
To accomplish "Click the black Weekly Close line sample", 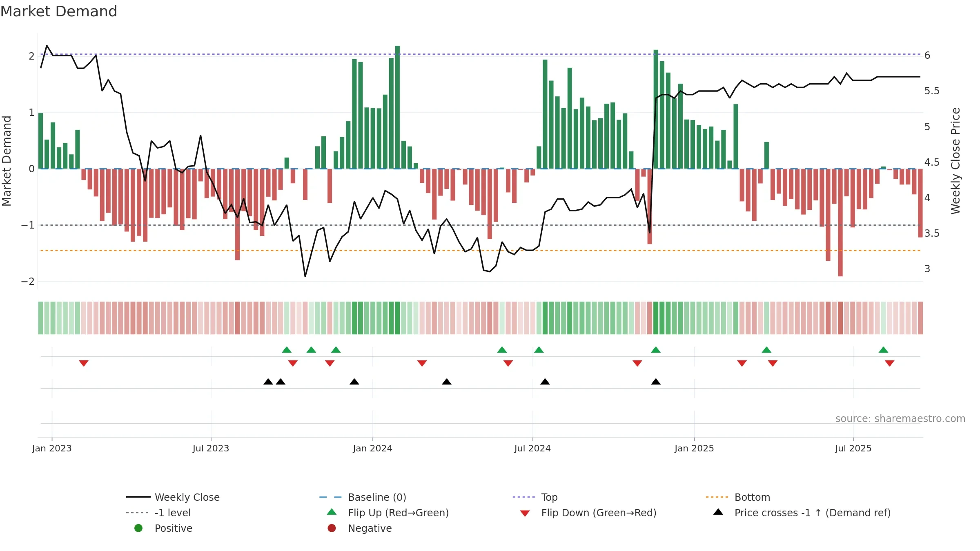I will click(x=138, y=497).
